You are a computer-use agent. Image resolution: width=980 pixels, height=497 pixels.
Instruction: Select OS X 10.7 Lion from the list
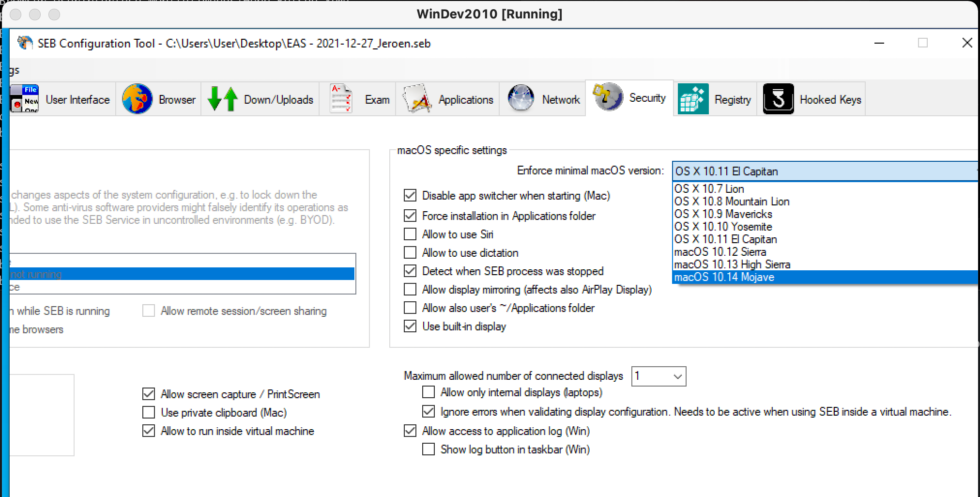709,188
